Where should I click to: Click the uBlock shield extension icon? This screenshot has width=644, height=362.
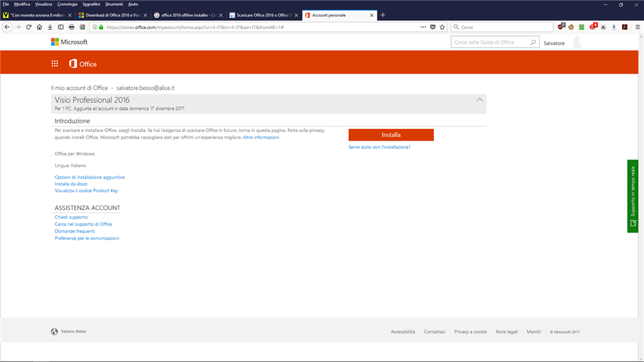(561, 26)
